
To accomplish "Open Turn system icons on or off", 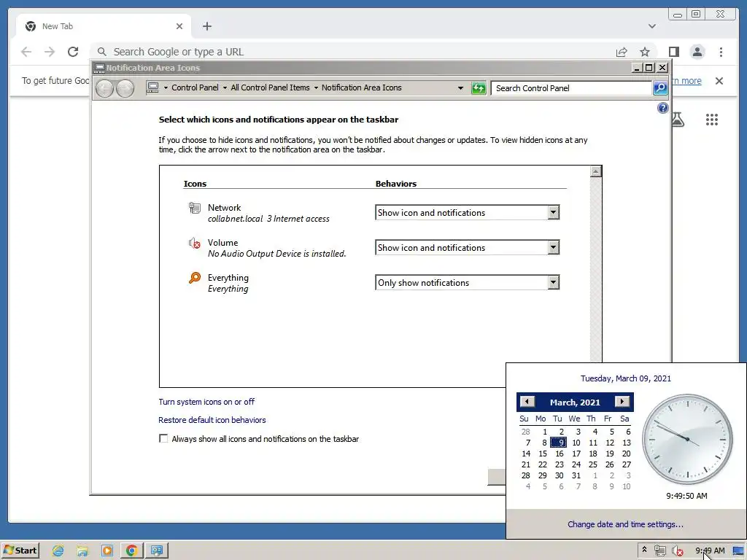I will click(206, 402).
